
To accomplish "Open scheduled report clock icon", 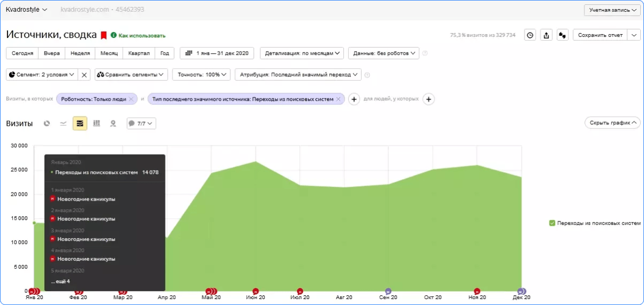I will (x=530, y=35).
